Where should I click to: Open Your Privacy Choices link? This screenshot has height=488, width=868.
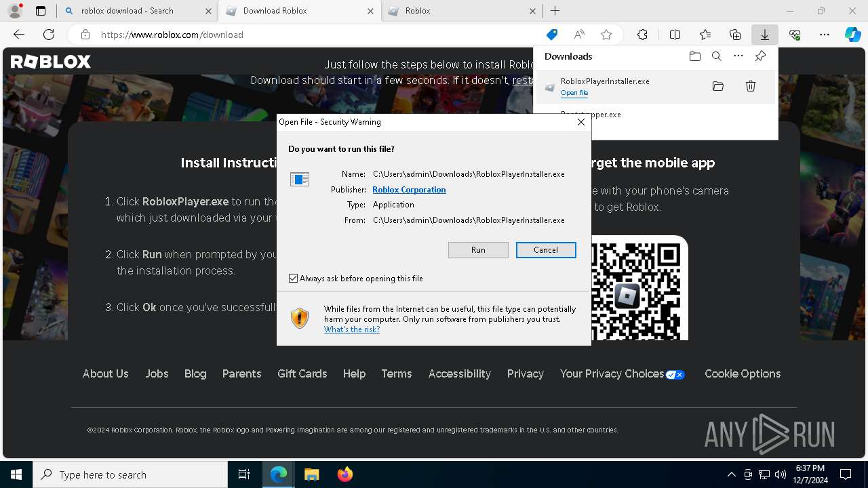pos(623,373)
